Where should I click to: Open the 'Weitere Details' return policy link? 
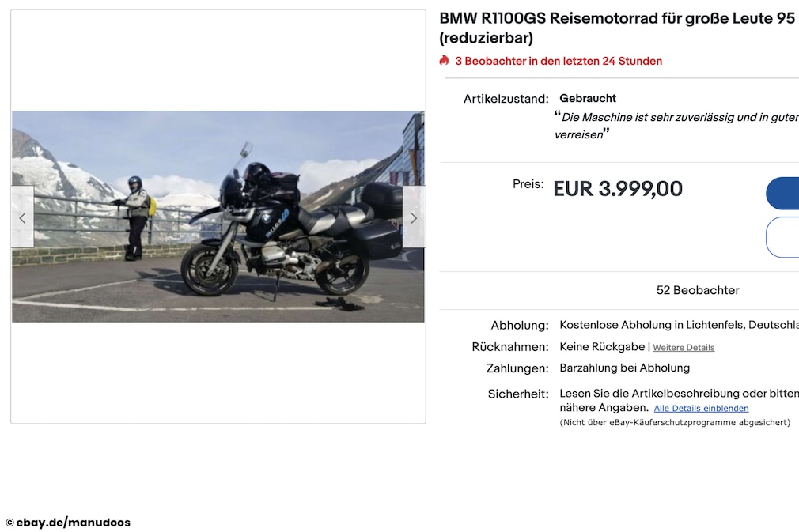pyautogui.click(x=684, y=348)
